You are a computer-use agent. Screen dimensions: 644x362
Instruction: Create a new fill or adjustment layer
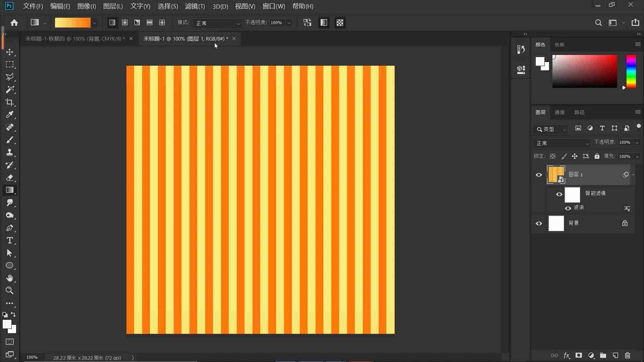pos(591,355)
